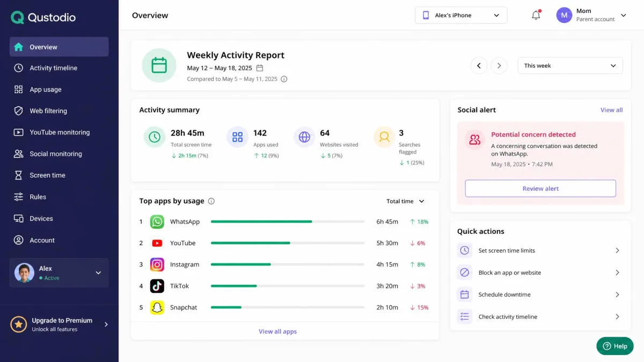Click the Snapchat app icon
Image resolution: width=644 pixels, height=362 pixels.
(157, 307)
